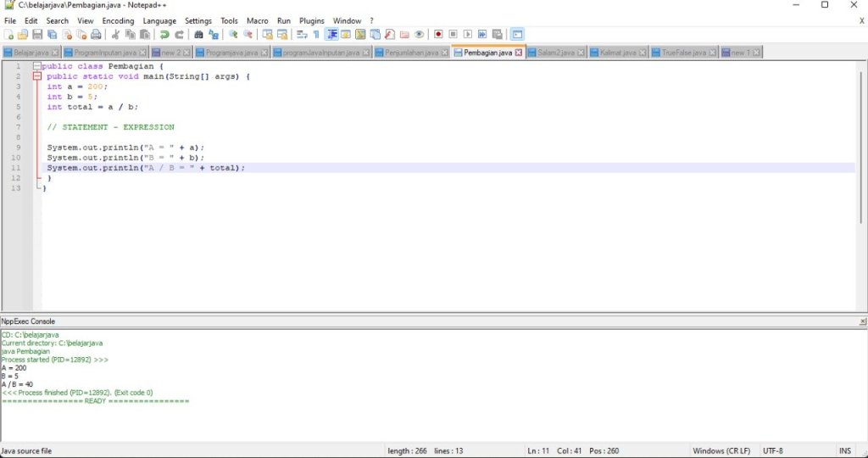Start macro recording with red record icon

pos(438,35)
